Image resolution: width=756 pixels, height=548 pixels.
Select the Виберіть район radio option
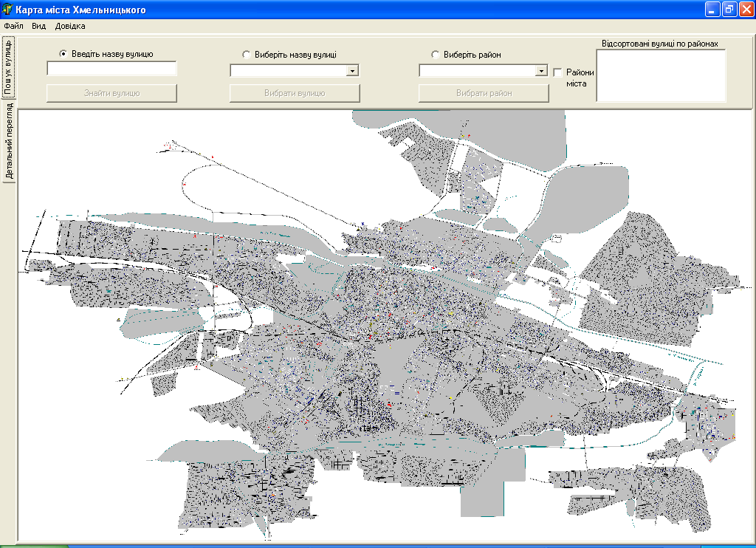[436, 54]
